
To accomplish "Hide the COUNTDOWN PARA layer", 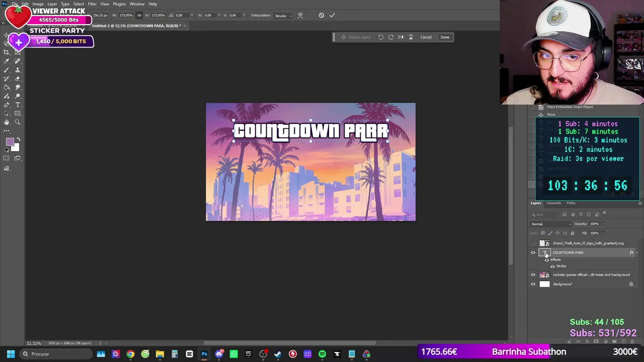I will click(533, 253).
